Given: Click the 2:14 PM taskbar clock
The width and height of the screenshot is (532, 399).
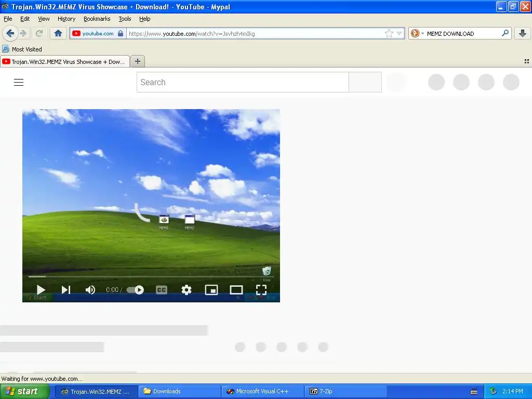Looking at the screenshot, I should pyautogui.click(x=512, y=392).
